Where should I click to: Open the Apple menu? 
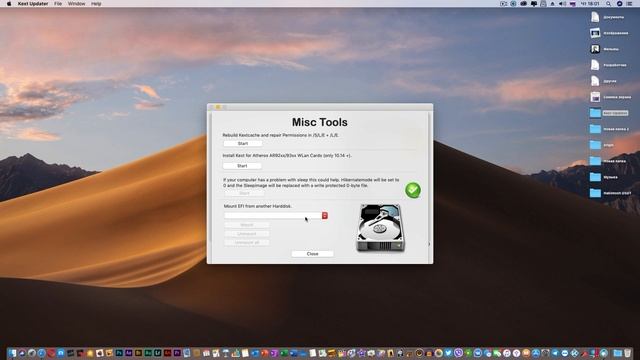(9, 4)
